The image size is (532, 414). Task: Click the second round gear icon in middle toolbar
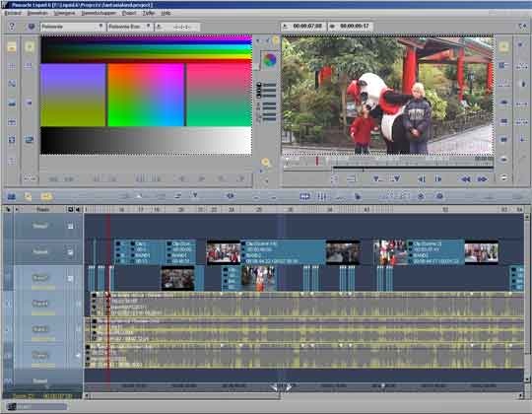pyautogui.click(x=439, y=196)
